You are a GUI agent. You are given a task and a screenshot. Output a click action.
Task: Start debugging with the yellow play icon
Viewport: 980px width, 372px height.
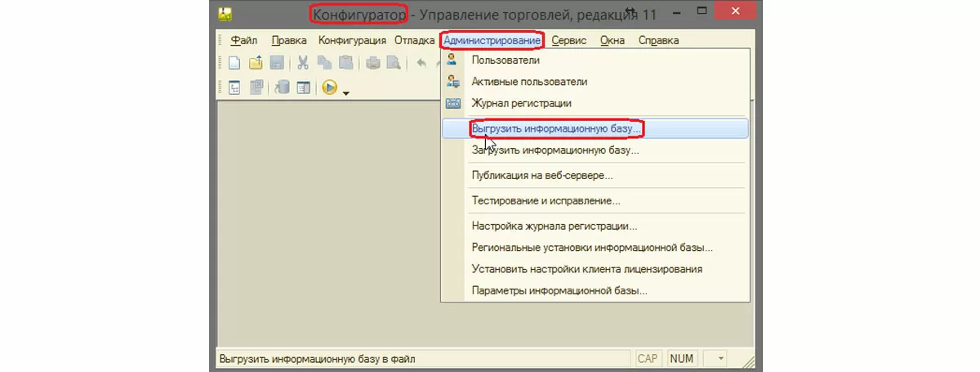click(x=330, y=87)
